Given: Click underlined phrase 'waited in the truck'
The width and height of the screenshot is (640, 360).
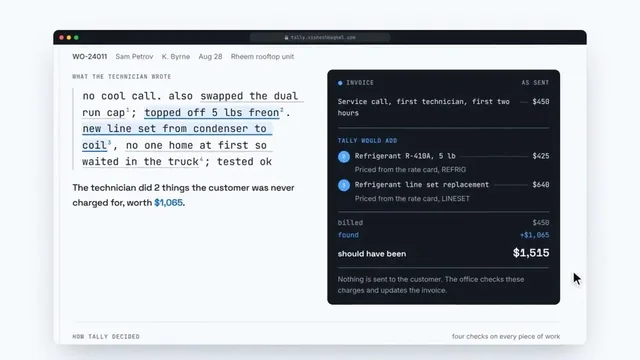Looking at the screenshot, I should pos(140,162).
